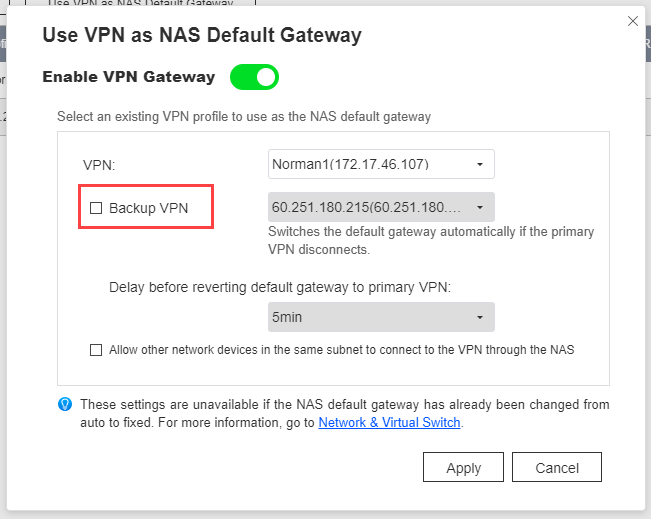Screen dimensions: 651x519
Task: Open the Network & Virtual Switch link
Action: pyautogui.click(x=389, y=423)
